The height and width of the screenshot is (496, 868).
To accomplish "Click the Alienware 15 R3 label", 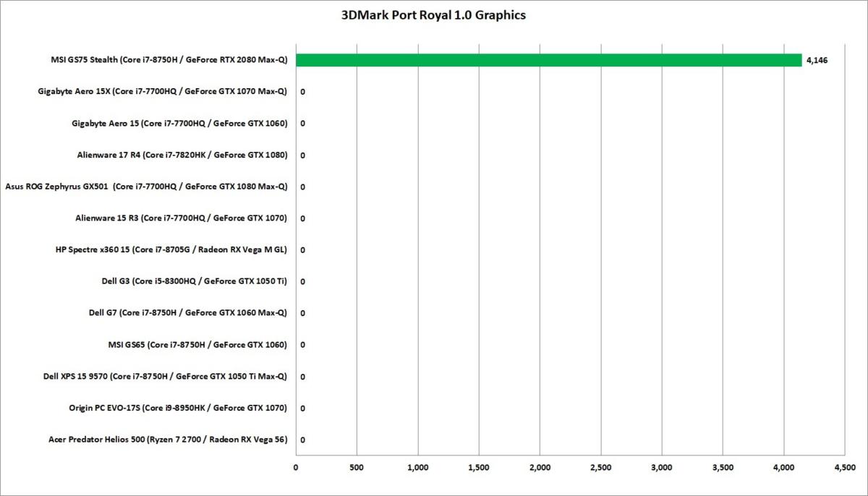I will pyautogui.click(x=182, y=218).
